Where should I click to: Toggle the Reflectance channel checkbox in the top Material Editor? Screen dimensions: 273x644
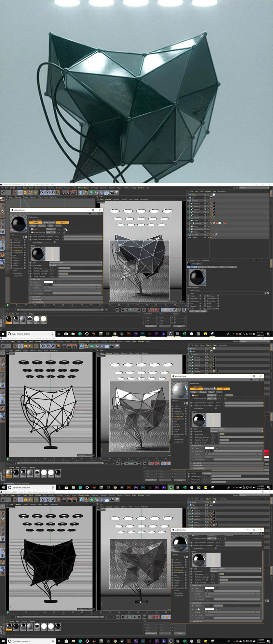(x=24, y=250)
